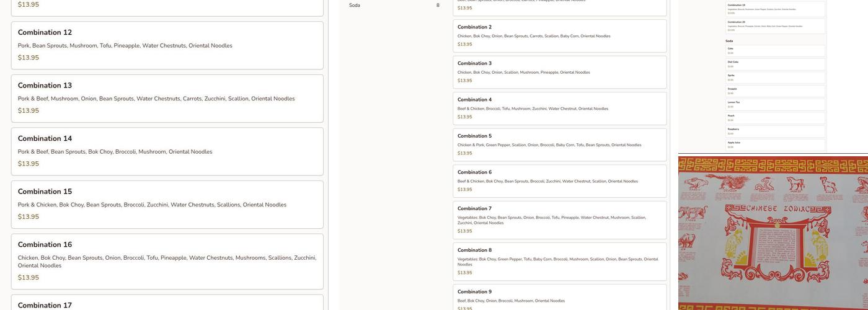Viewport: 868px width, 310px height.
Task: Pick Combination 3 with pineapple
Action: (x=559, y=72)
